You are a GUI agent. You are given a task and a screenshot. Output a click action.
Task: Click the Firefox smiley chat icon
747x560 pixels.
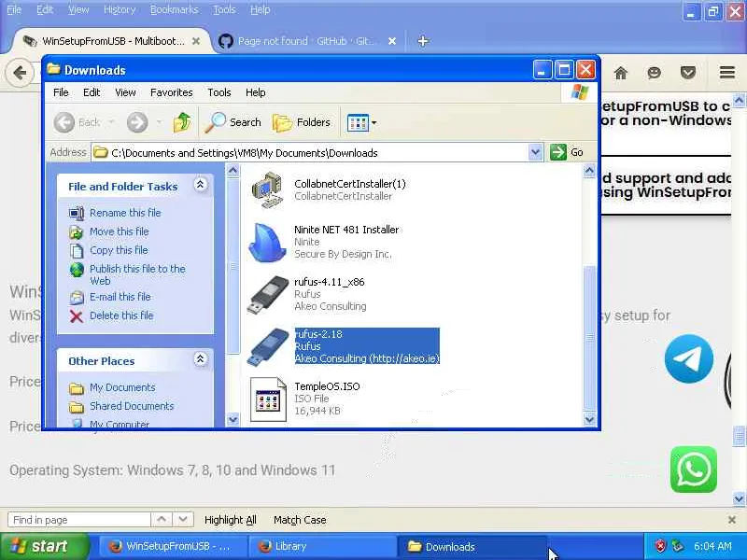coord(655,73)
